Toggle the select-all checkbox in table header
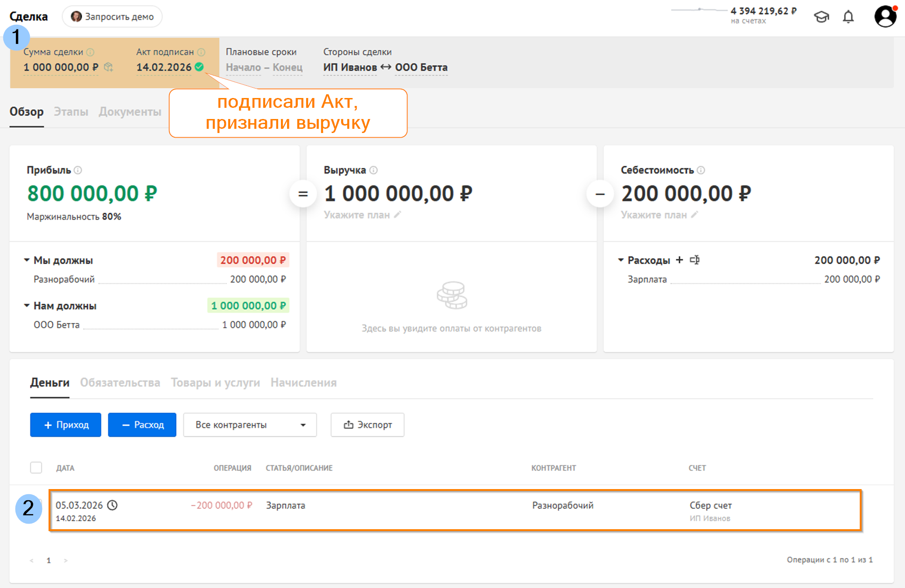Screen dimensions: 905x588 36,468
